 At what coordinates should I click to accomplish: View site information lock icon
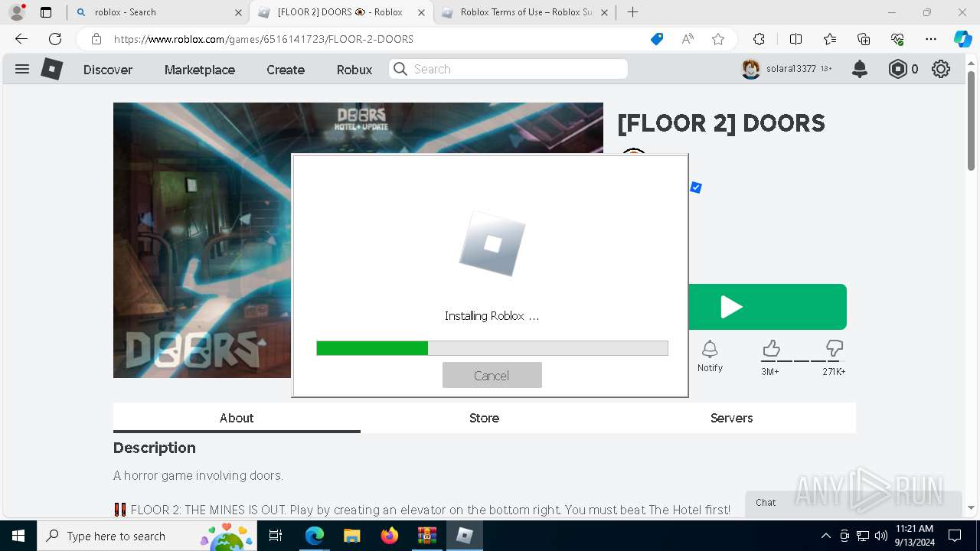click(96, 39)
